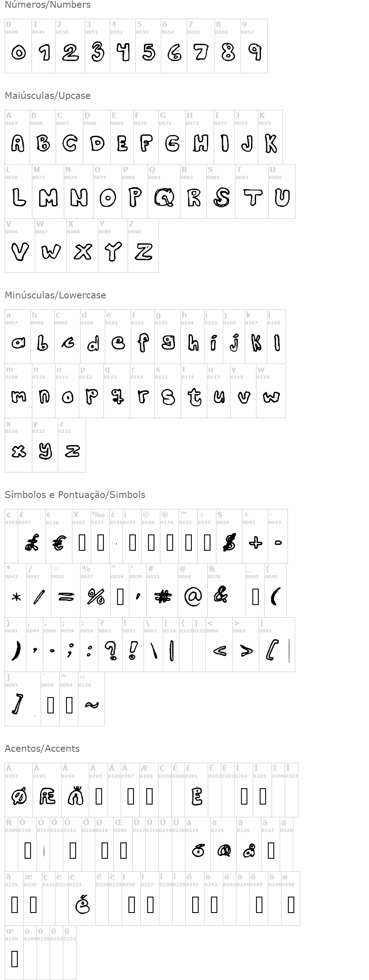The height and width of the screenshot is (980, 369).
Task: Click the digit 8 glyph preview
Action: 228,52
